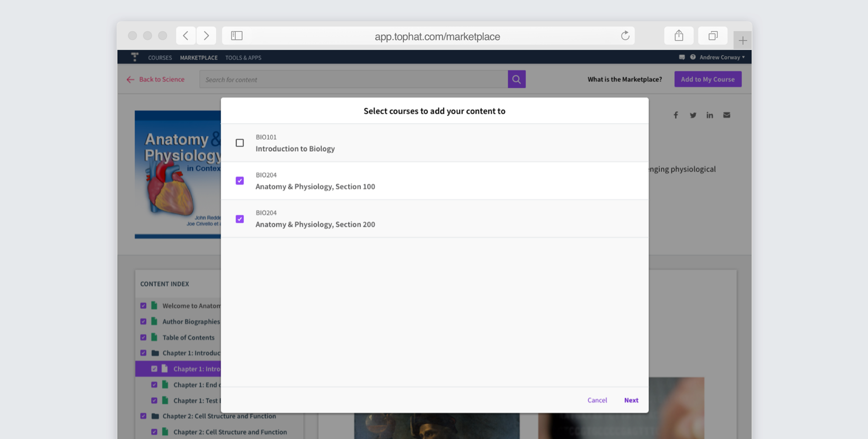Image resolution: width=868 pixels, height=439 pixels.
Task: Open messages icon in top bar
Action: (x=682, y=57)
